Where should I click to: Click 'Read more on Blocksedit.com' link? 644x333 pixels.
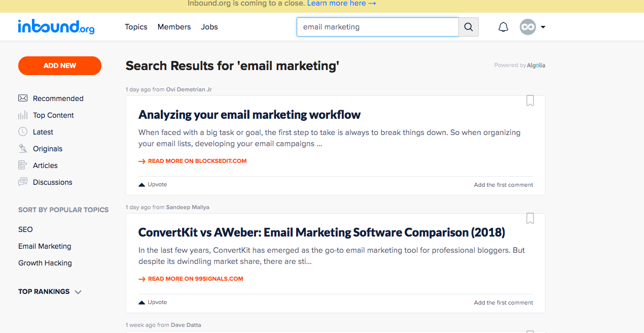[197, 161]
